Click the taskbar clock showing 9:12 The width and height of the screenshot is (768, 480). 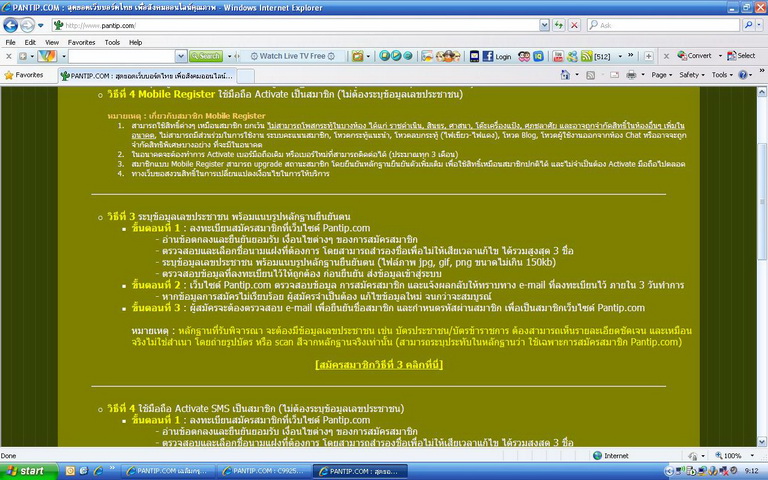tap(751, 471)
